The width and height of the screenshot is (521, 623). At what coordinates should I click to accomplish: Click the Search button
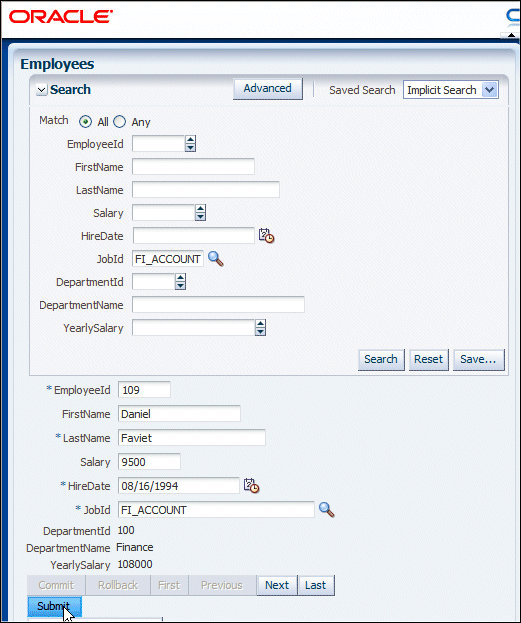[x=381, y=359]
